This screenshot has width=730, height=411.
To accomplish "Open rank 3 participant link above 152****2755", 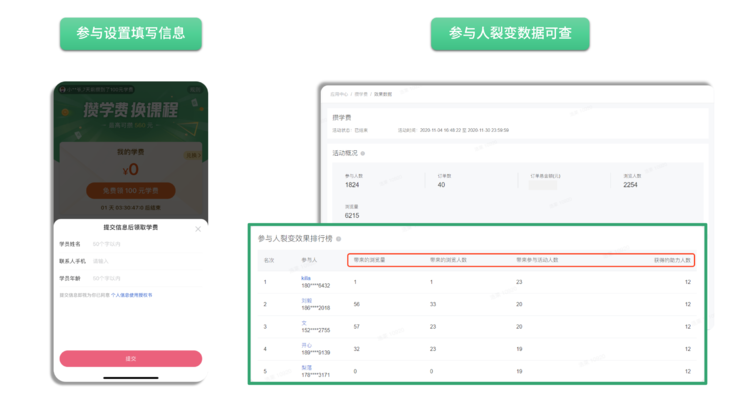I will coord(304,323).
